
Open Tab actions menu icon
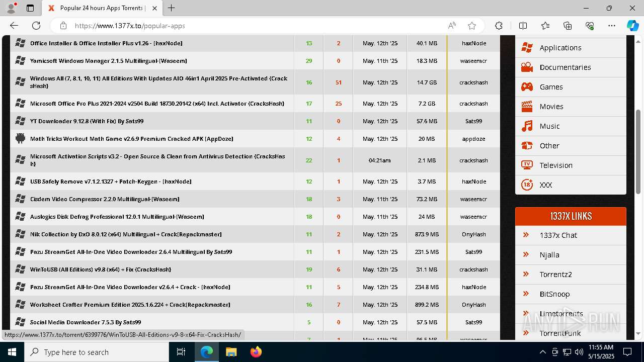[30, 8]
